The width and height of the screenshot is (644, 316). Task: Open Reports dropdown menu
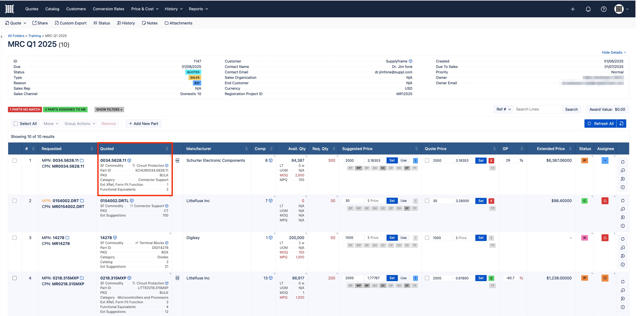198,9
